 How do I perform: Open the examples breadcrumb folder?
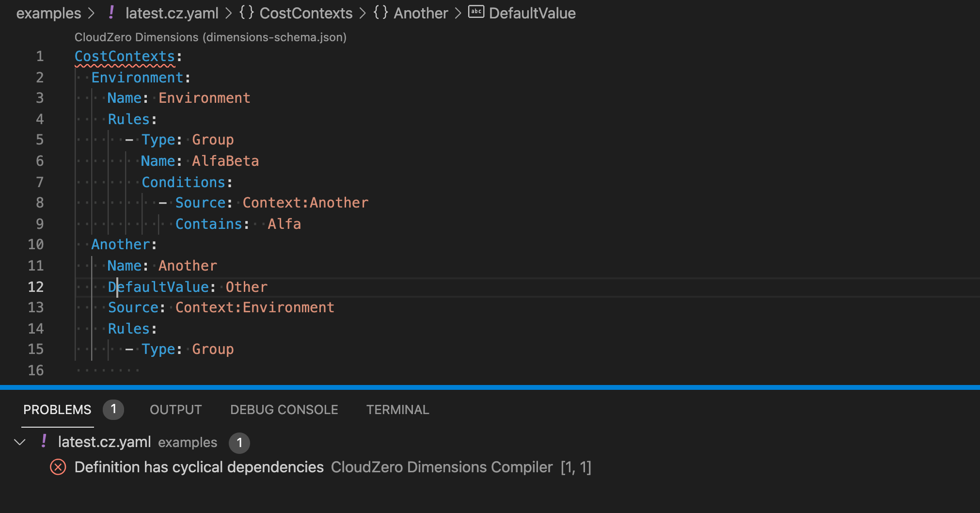click(x=48, y=13)
